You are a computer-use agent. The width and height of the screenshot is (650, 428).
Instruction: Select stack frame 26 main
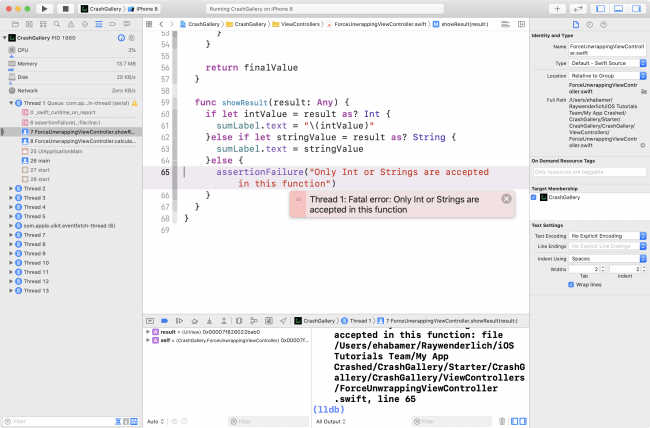(x=40, y=160)
